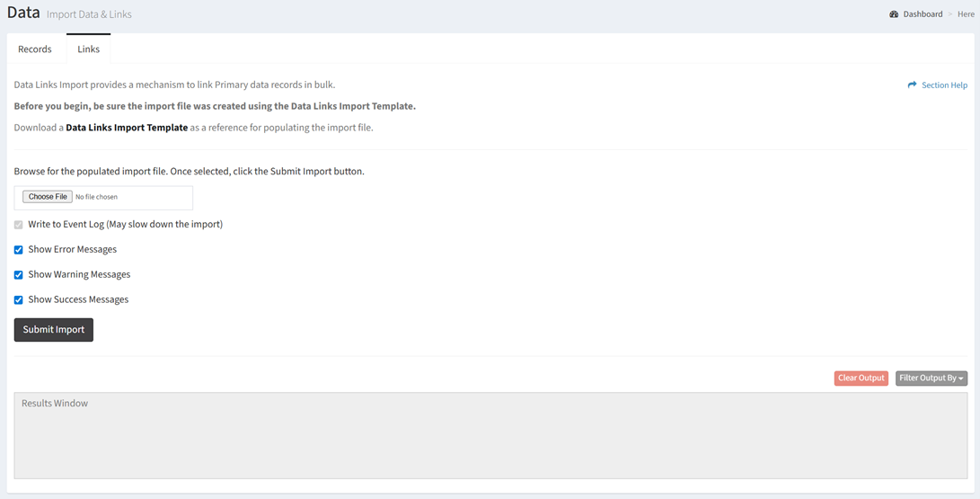Uncheck Show Error Messages
The width and height of the screenshot is (980, 499).
[x=19, y=250]
